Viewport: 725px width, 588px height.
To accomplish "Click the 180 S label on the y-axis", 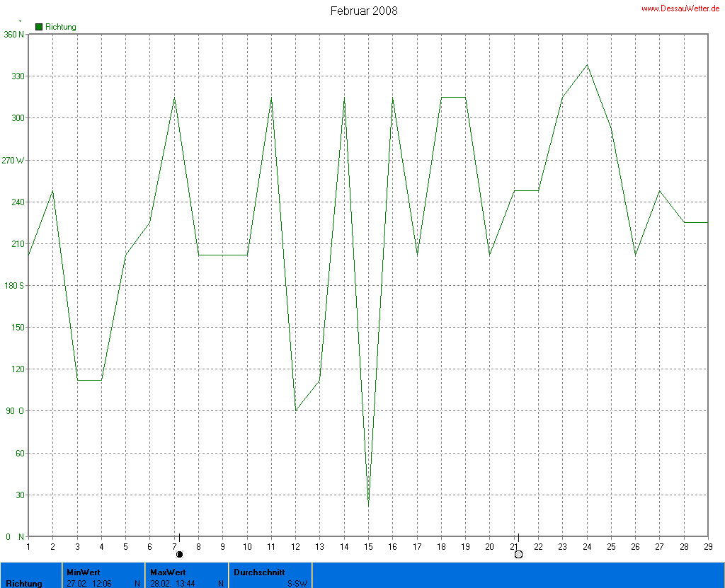I will click(13, 286).
